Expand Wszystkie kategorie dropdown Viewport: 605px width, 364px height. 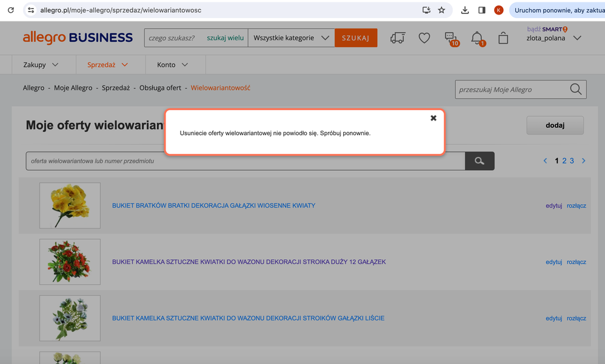(291, 38)
